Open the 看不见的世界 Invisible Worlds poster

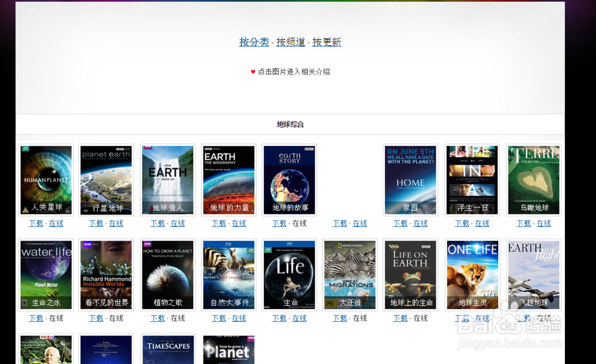pyautogui.click(x=106, y=275)
